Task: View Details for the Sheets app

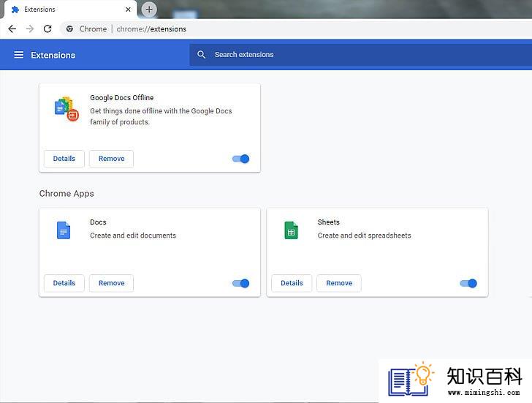Action: pos(292,283)
